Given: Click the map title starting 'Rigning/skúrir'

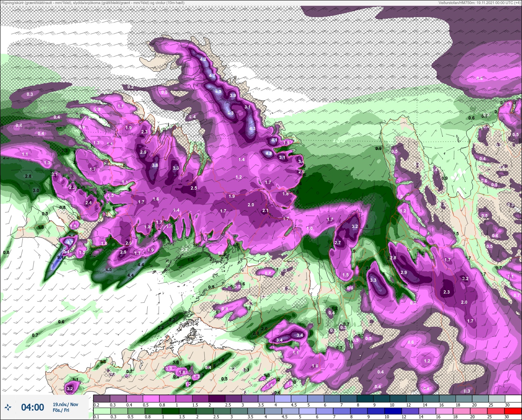Looking at the screenshot, I should tap(93, 2).
